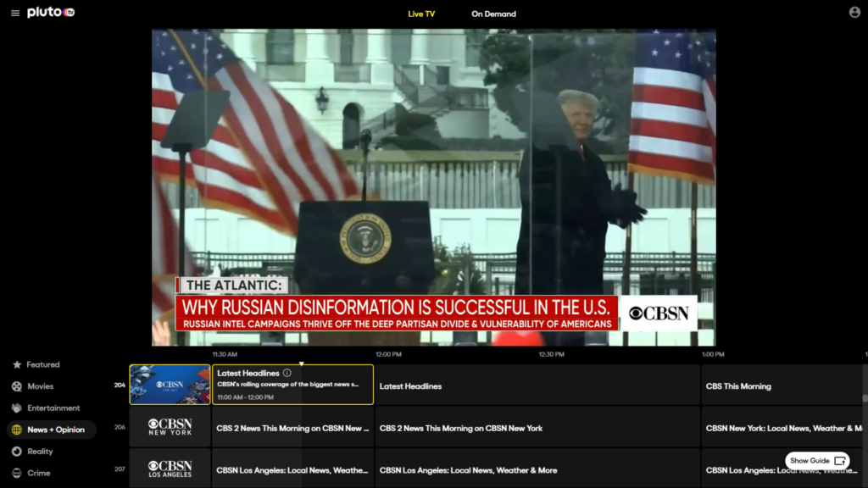Viewport: 868px width, 488px height.
Task: Click channel number 207
Action: tap(120, 469)
